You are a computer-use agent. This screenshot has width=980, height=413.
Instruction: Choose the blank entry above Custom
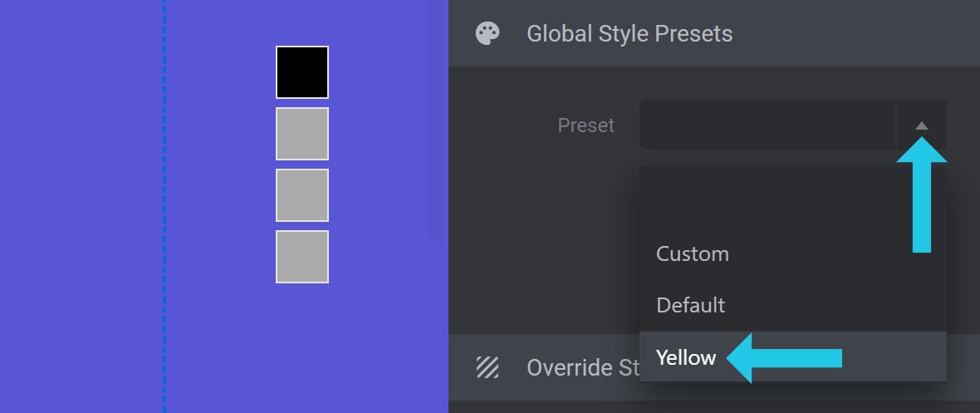coord(792,204)
